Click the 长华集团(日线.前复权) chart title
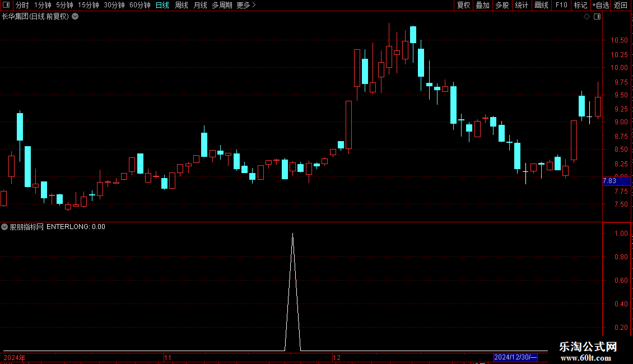Screen dimensions: 633x364 coord(35,17)
